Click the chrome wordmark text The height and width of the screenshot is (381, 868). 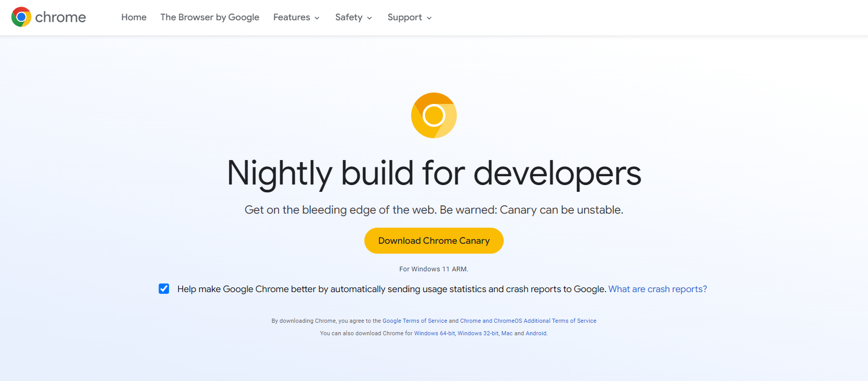[x=60, y=17]
